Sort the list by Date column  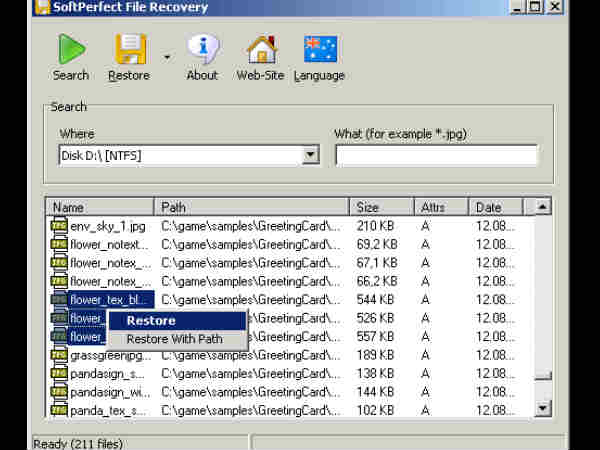[x=496, y=207]
